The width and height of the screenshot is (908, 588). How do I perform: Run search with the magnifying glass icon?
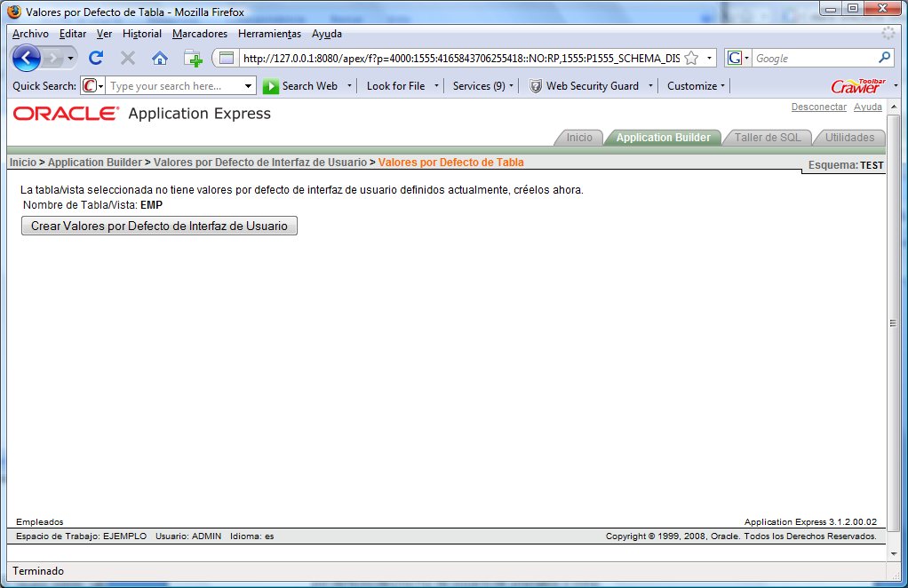pyautogui.click(x=884, y=58)
